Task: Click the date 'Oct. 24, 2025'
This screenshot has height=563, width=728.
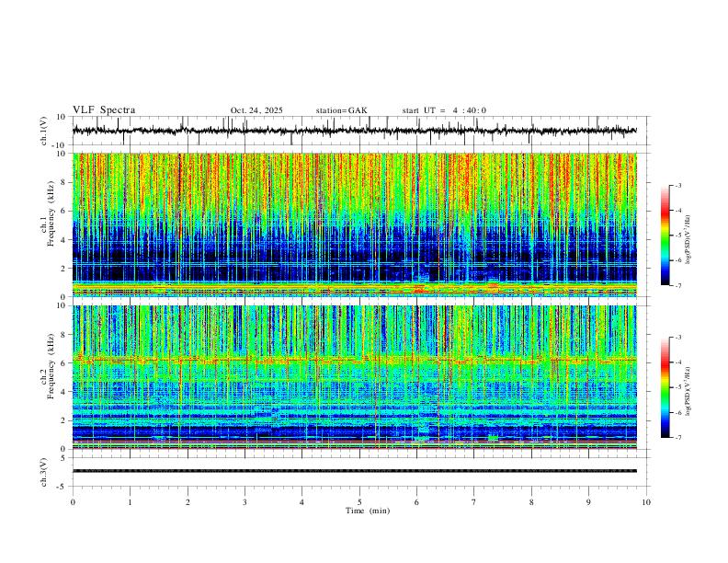Action: pos(256,110)
